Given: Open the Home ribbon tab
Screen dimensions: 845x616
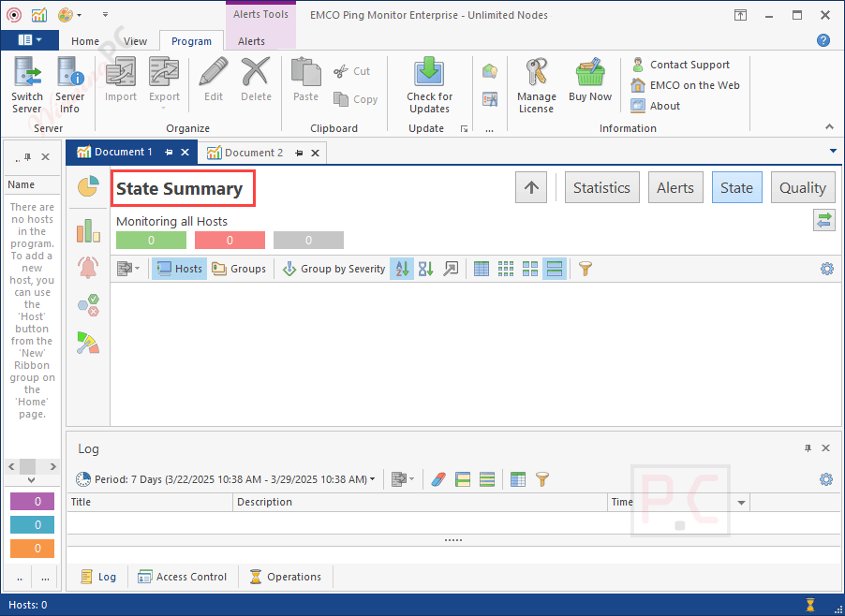Looking at the screenshot, I should 85,41.
